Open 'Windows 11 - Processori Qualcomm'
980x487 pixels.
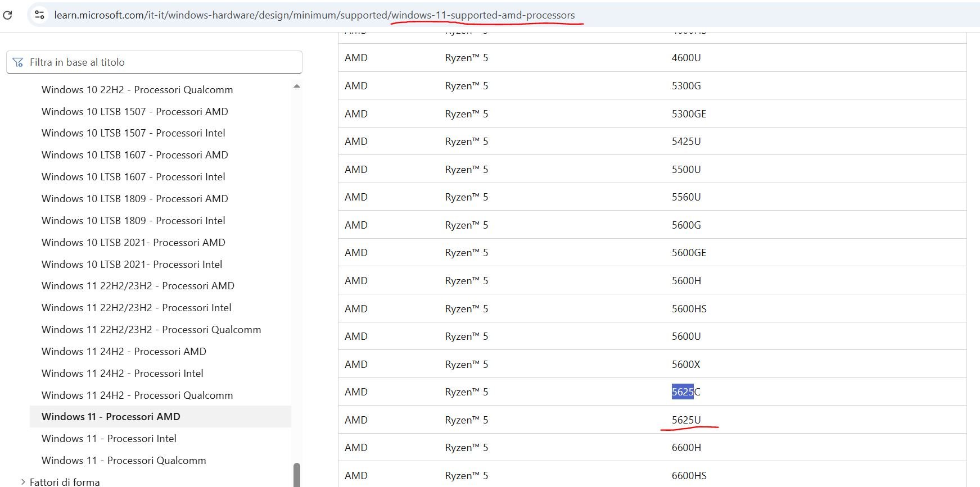124,461
